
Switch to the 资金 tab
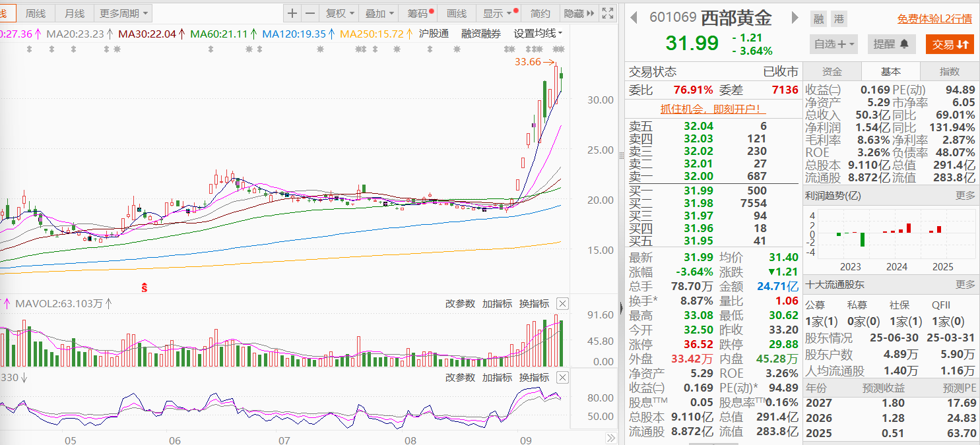tap(832, 72)
